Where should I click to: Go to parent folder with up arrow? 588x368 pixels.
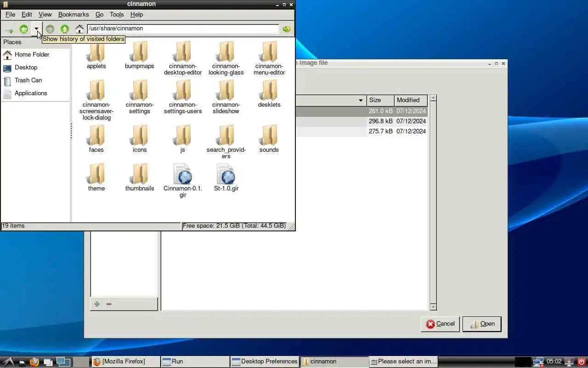click(x=65, y=29)
